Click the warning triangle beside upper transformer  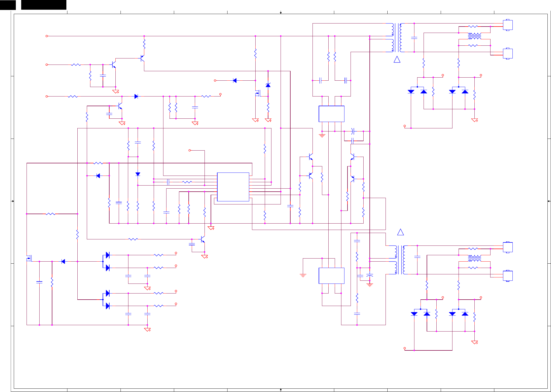click(397, 60)
